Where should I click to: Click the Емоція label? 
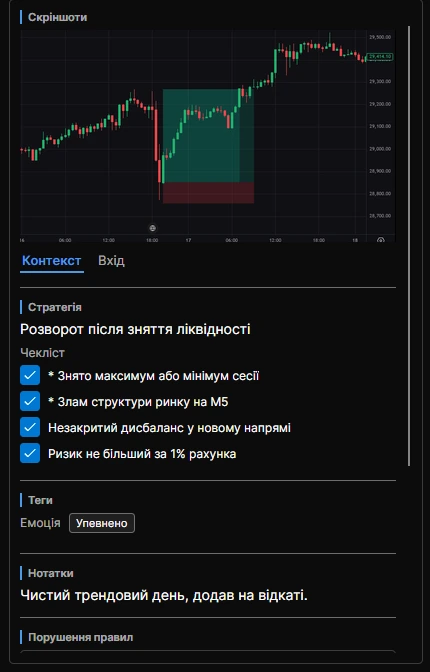coord(40,523)
